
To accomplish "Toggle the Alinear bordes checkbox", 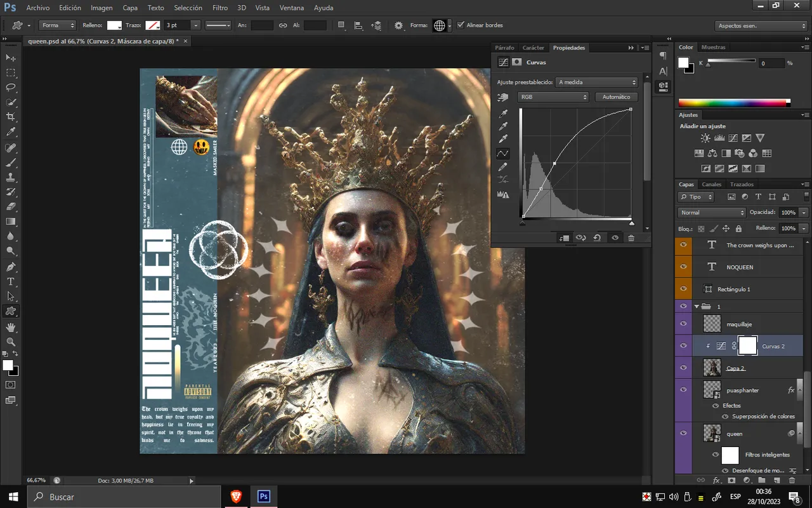I will (x=461, y=25).
